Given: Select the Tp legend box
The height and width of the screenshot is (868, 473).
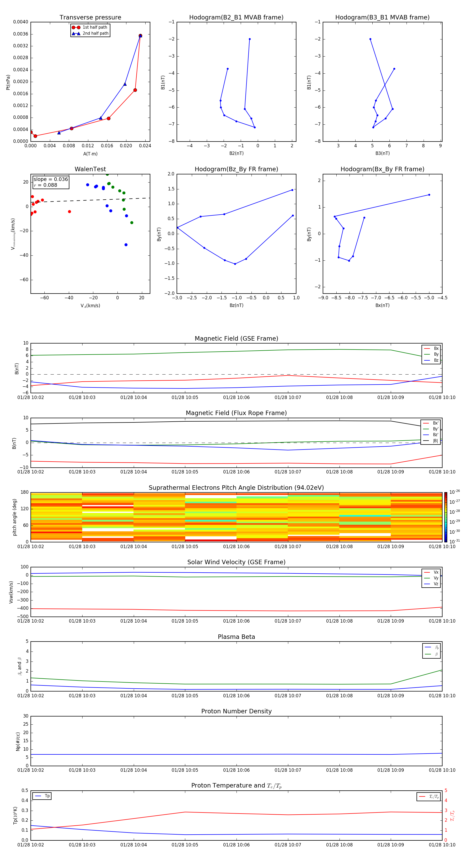Looking at the screenshot, I should click(x=42, y=796).
